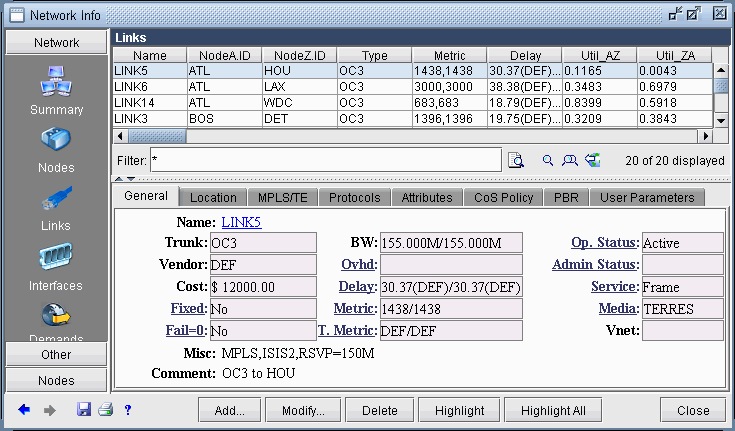The height and width of the screenshot is (431, 735).
Task: Switch to the MPLS/TE tab
Action: [x=283, y=198]
